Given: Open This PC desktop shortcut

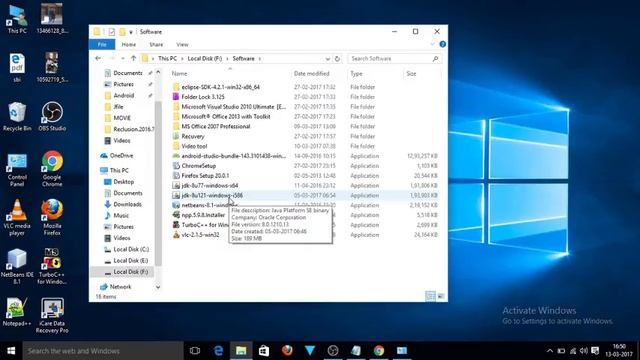Looking at the screenshot, I should click(17, 19).
